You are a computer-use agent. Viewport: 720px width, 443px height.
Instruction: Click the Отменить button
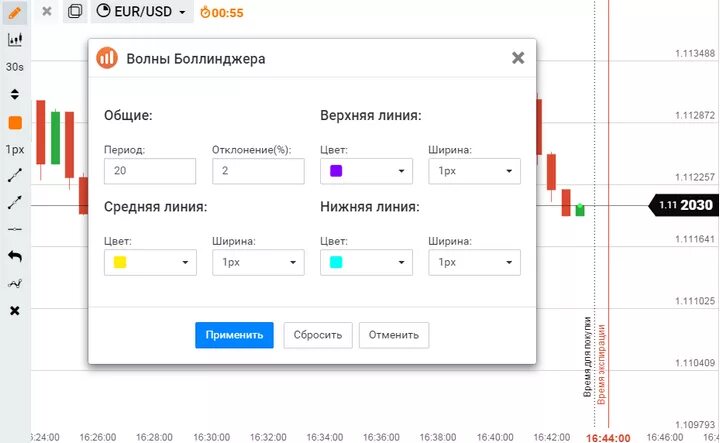click(394, 335)
